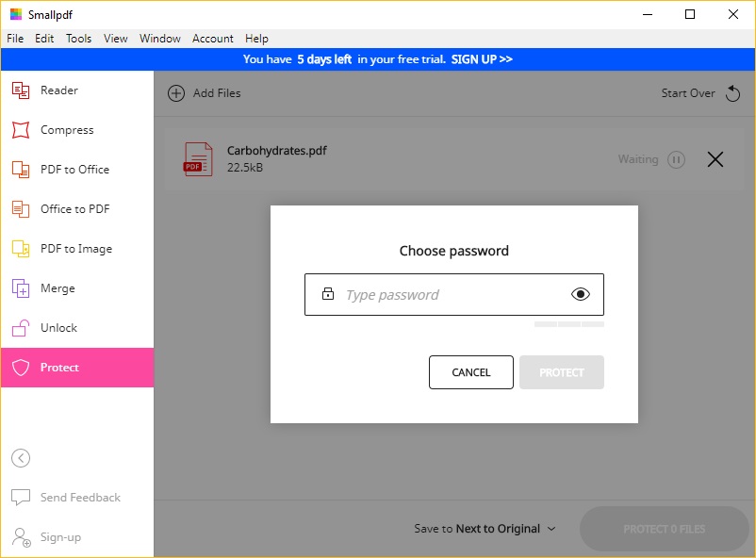Collapse the sidebar with the arrow
The height and width of the screenshot is (558, 756).
tap(21, 458)
